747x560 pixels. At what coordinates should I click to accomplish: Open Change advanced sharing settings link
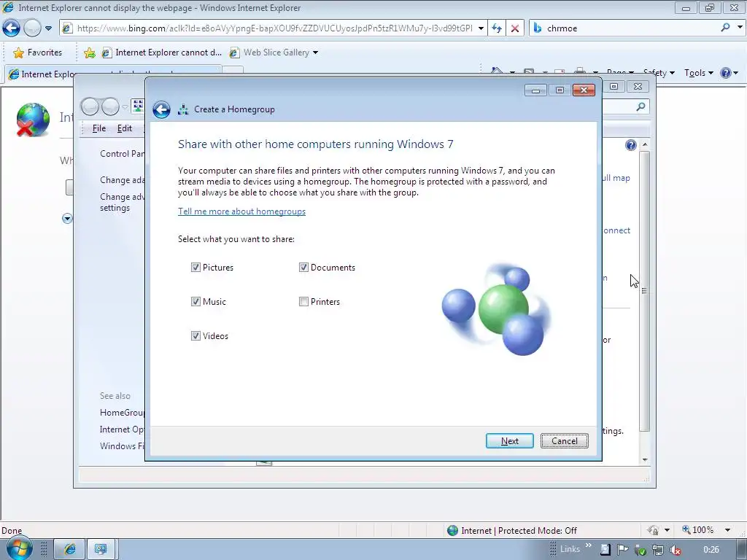122,203
